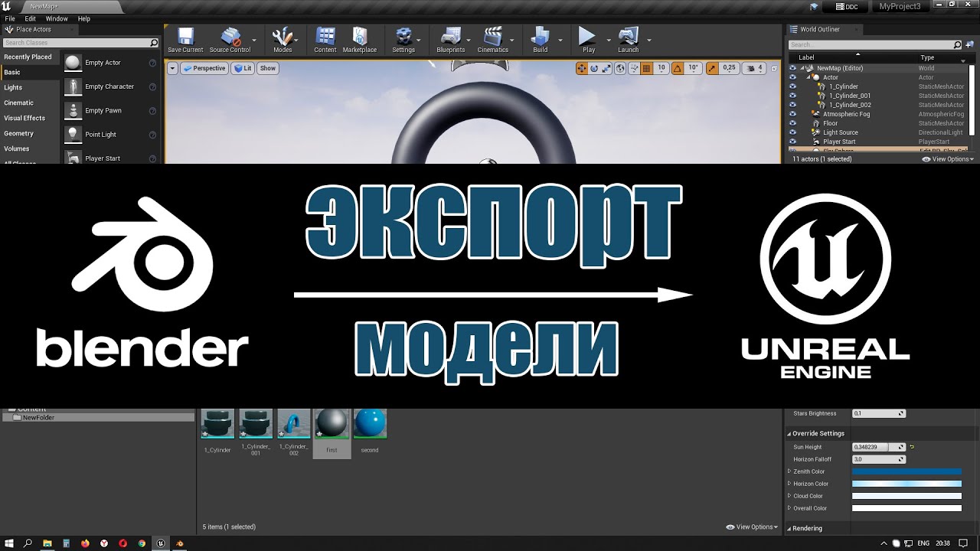Toggle surface snapping icon in viewport
The width and height of the screenshot is (980, 551).
[633, 68]
